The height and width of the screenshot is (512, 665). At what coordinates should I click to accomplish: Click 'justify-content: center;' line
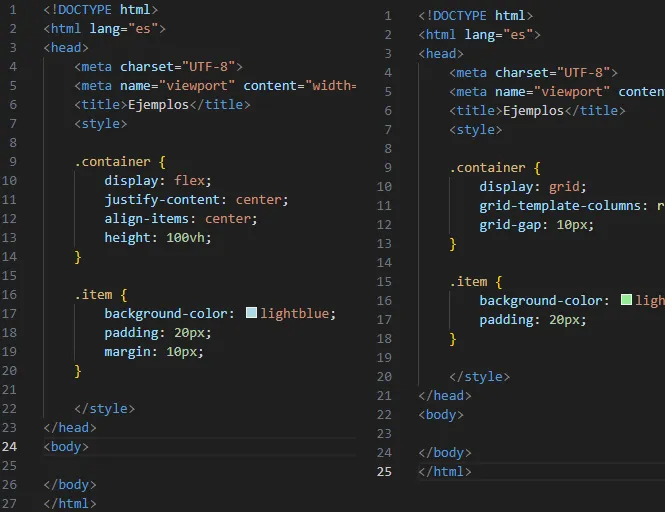196,200
